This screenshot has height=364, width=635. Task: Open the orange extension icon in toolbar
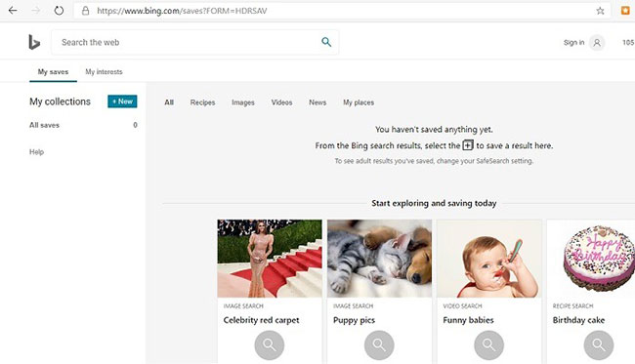pyautogui.click(x=625, y=11)
